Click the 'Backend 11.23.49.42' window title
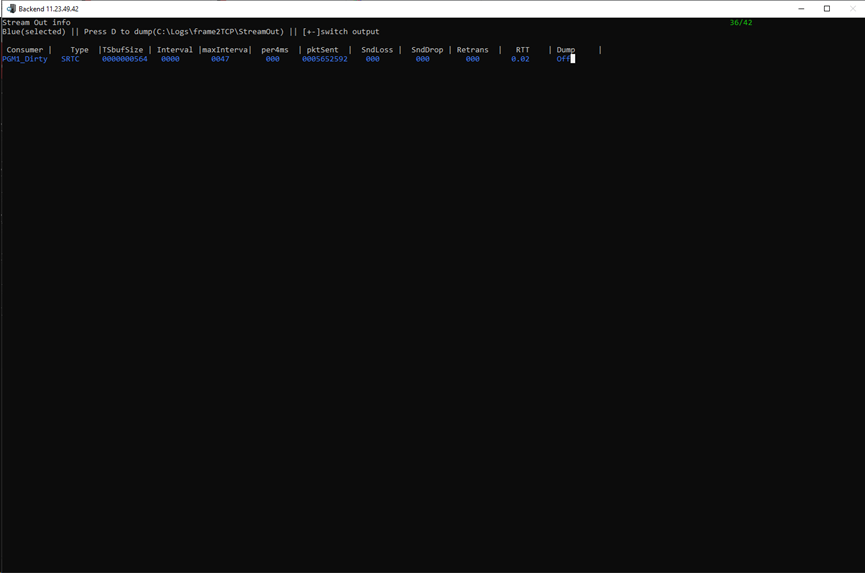Image resolution: width=865 pixels, height=573 pixels. (x=49, y=9)
